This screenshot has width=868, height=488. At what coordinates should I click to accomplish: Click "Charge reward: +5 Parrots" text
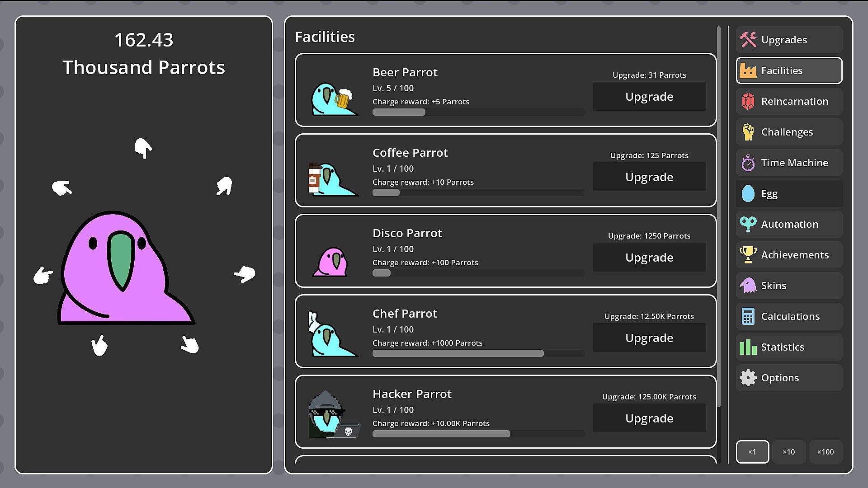(x=421, y=102)
